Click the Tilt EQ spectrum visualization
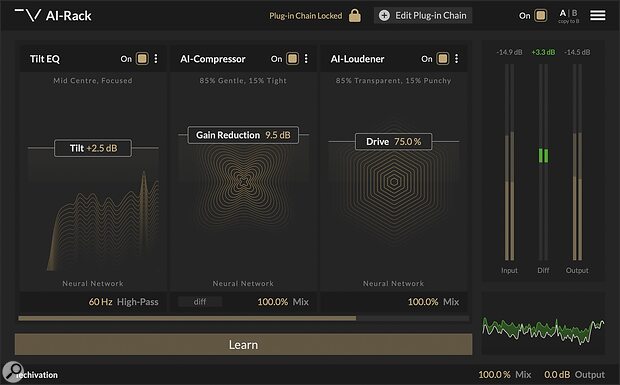 click(x=103, y=220)
